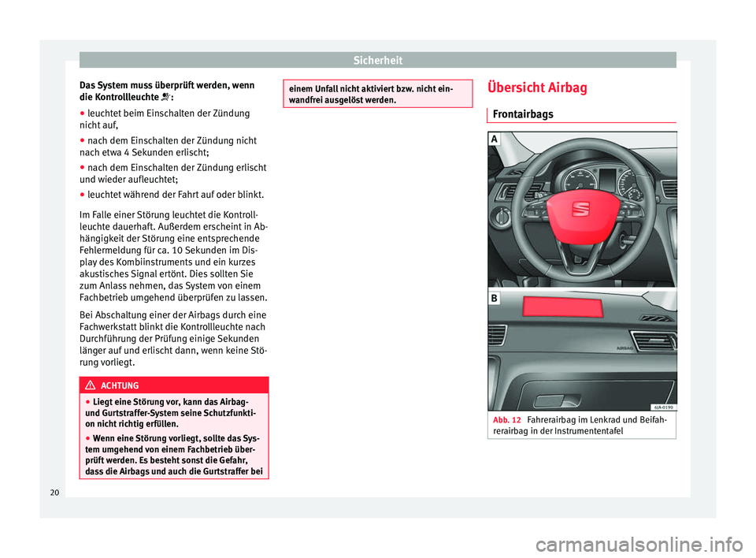Click the 'Frontairbags' subheading
Viewport: 756px width, 558px height.
523,114
